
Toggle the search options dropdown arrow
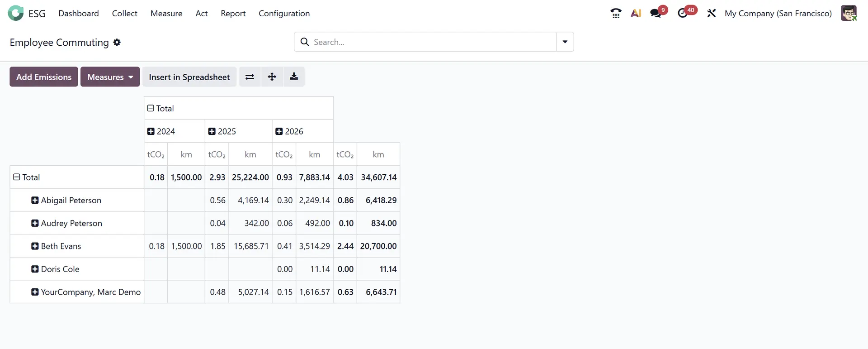[x=565, y=42]
